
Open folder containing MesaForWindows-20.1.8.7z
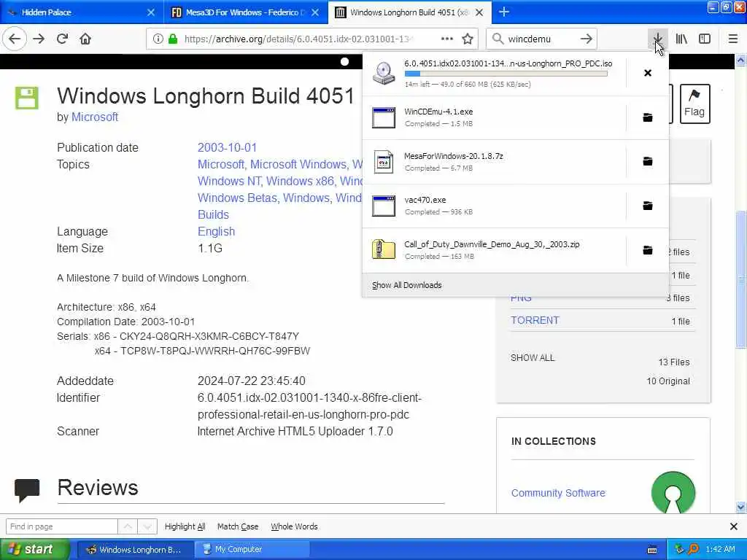pos(648,161)
